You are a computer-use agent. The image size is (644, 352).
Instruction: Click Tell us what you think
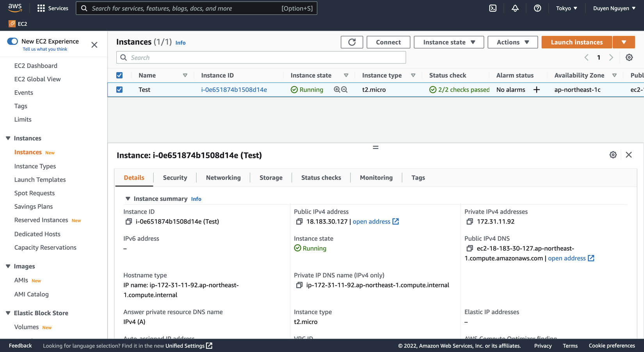click(45, 49)
